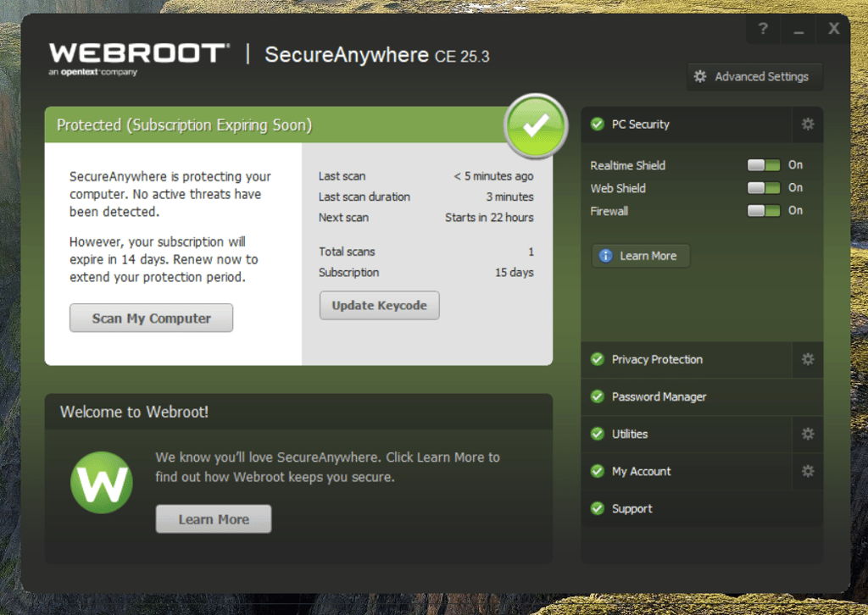The width and height of the screenshot is (868, 615).
Task: Click the 'Last scan' row label
Action: (x=342, y=176)
